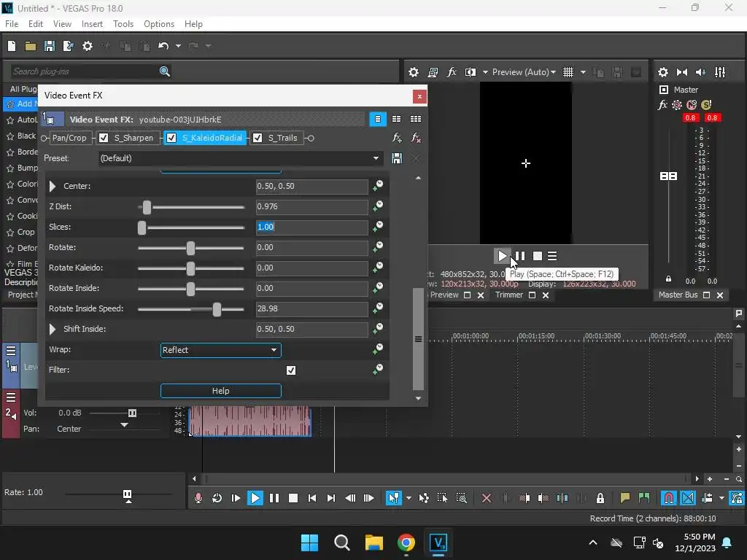Enable snapping magnet icon
This screenshot has width=747, height=560.
[669, 498]
